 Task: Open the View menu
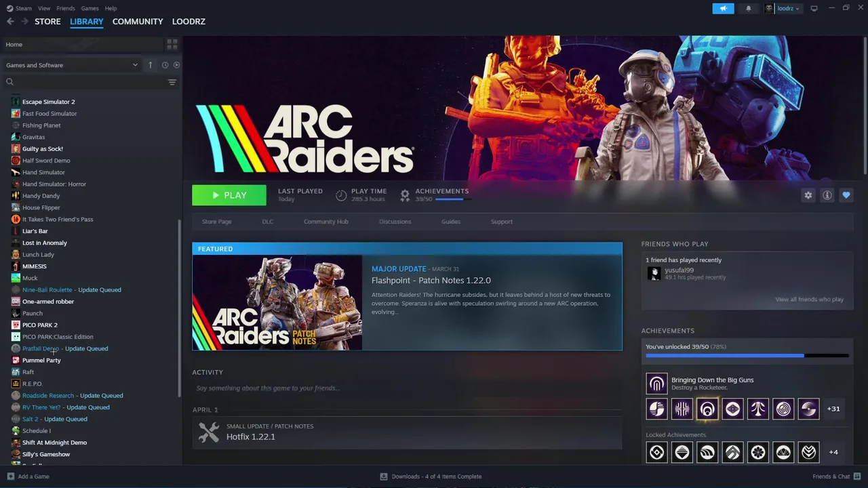coord(44,8)
